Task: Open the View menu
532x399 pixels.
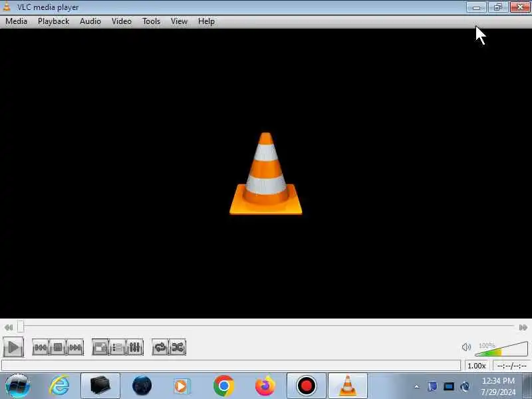Action: coord(179,21)
